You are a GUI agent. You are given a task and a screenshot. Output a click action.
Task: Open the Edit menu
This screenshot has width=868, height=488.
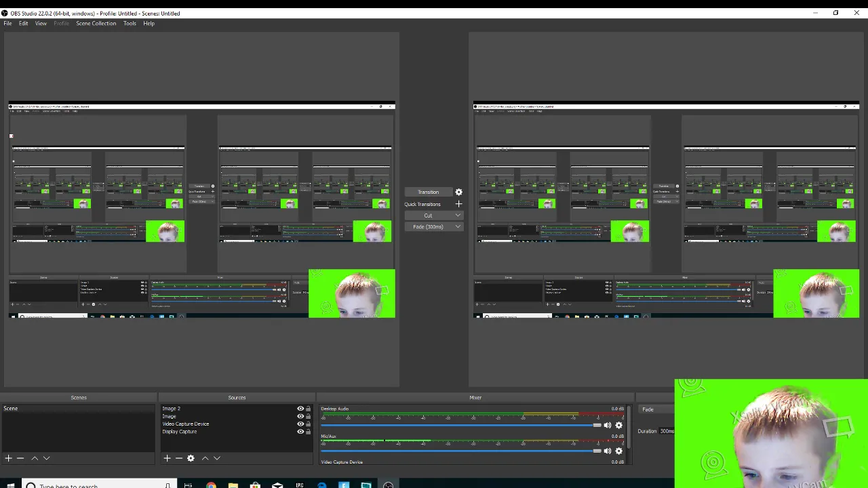pos(23,24)
